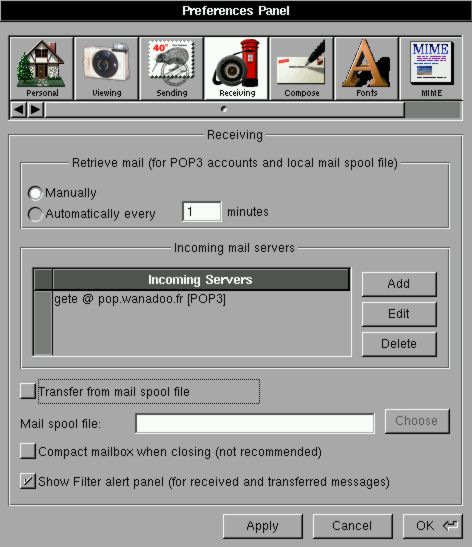
Task: Open the Personal preferences house icon
Action: 42,68
